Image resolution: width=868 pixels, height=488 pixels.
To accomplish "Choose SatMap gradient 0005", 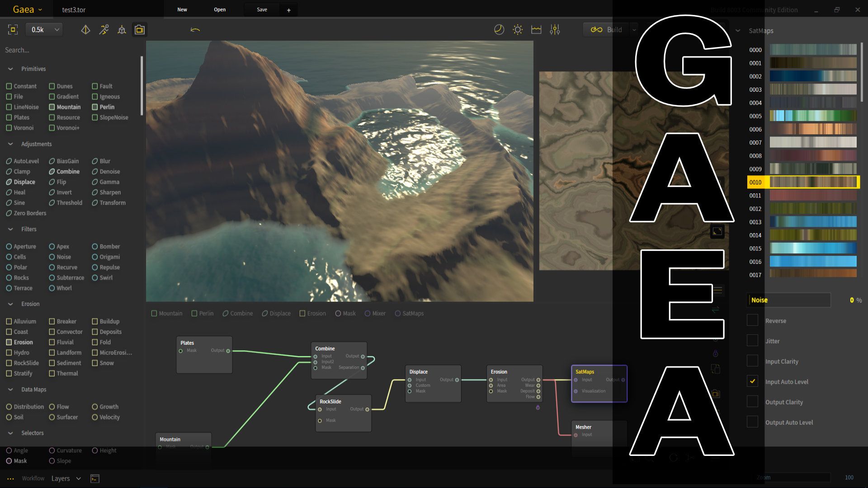I will pyautogui.click(x=803, y=116).
